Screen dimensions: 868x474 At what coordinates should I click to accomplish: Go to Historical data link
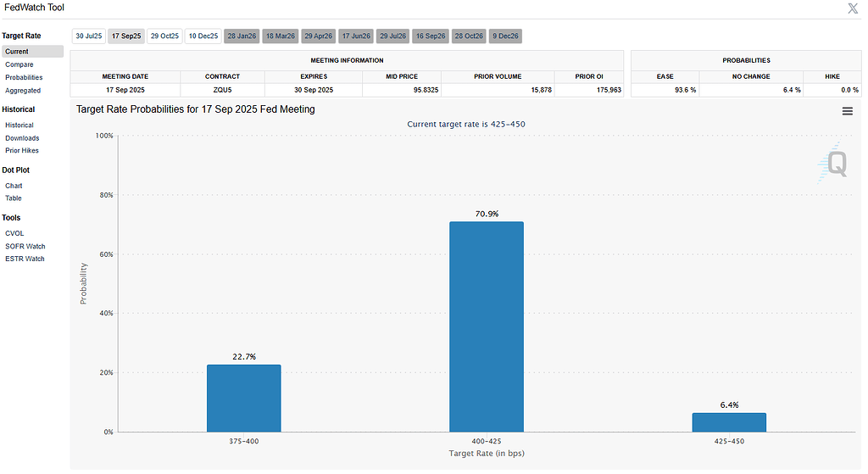(x=19, y=125)
